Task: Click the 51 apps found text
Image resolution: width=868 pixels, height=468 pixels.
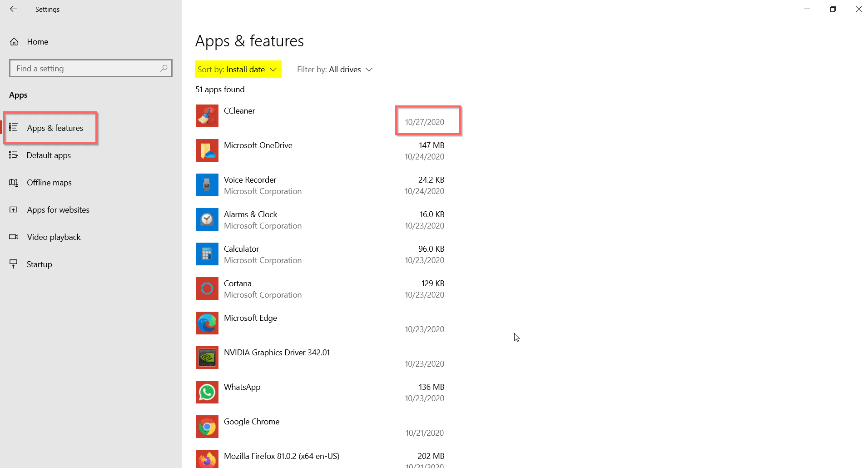Action: pos(220,90)
